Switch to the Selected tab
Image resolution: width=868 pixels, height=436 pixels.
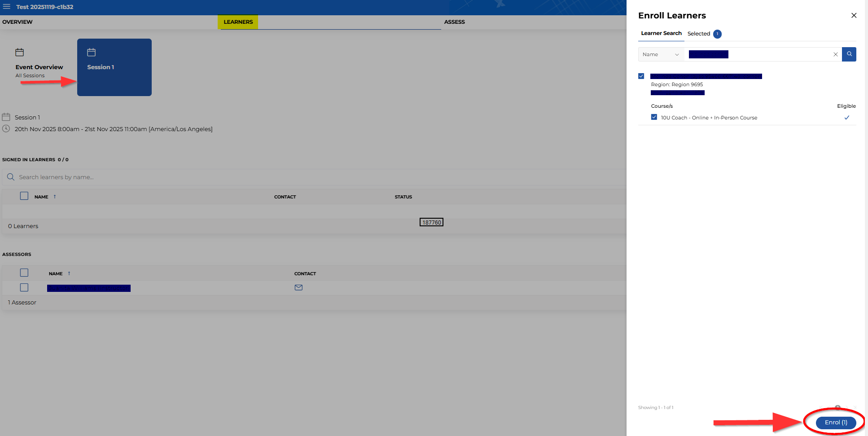click(699, 34)
